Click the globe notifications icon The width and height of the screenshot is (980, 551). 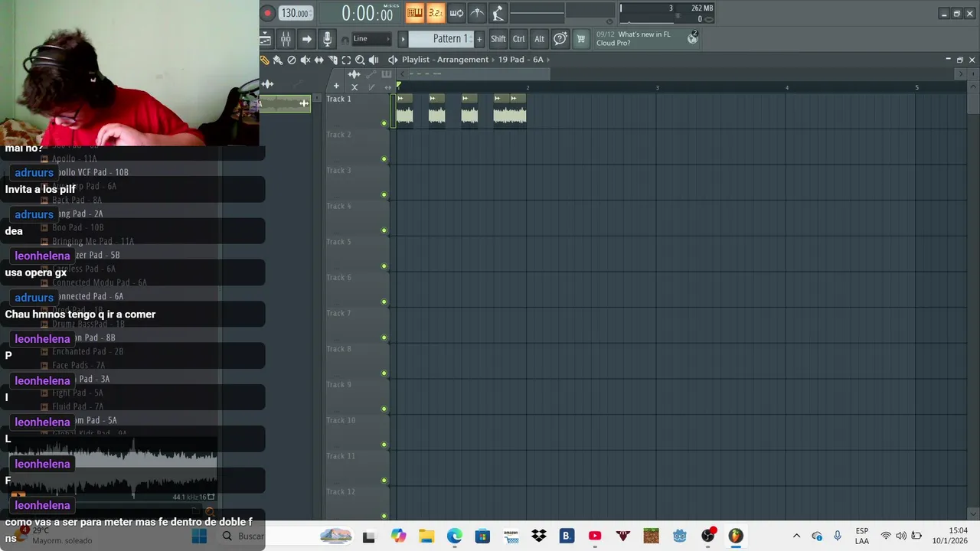[x=693, y=38]
